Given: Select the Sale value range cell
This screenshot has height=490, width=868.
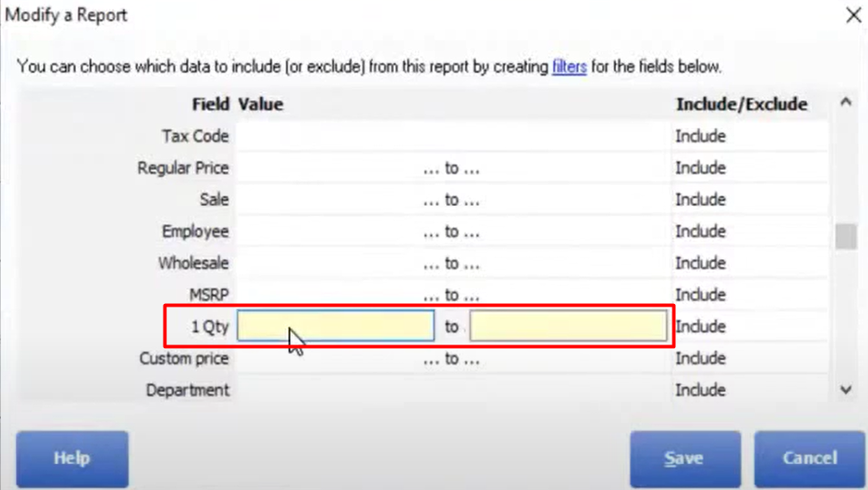Looking at the screenshot, I should [x=452, y=200].
